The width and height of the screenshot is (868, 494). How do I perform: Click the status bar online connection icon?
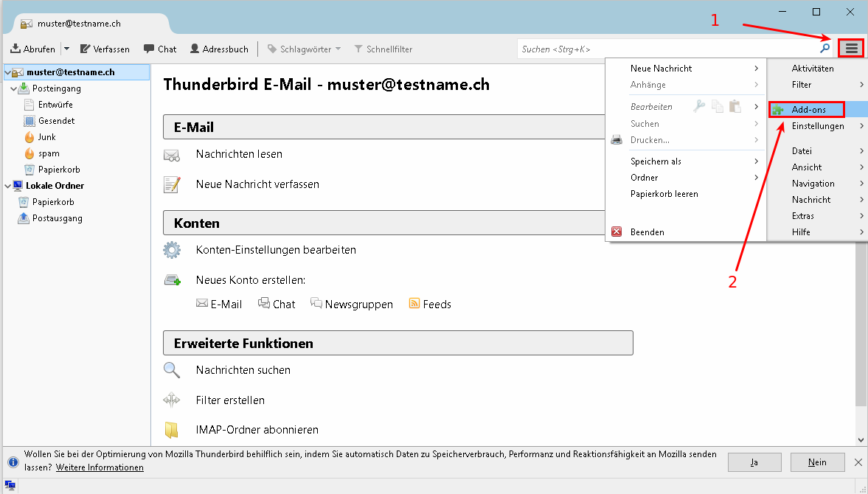pos(10,486)
